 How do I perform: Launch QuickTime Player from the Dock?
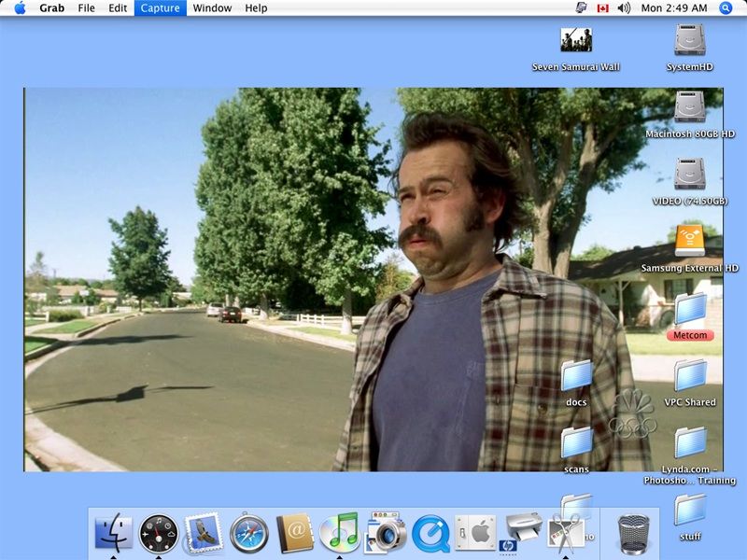(430, 534)
